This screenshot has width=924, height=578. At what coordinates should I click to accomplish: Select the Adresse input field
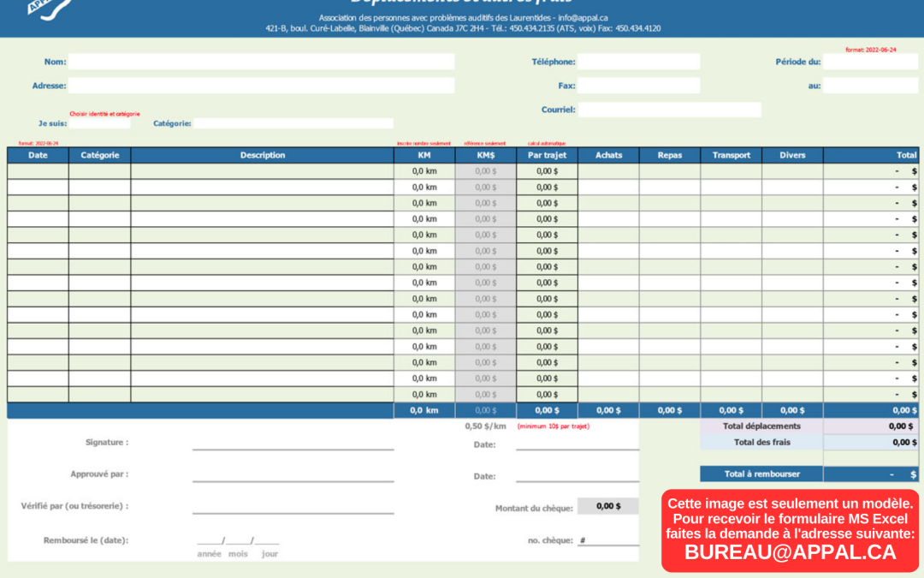click(261, 86)
